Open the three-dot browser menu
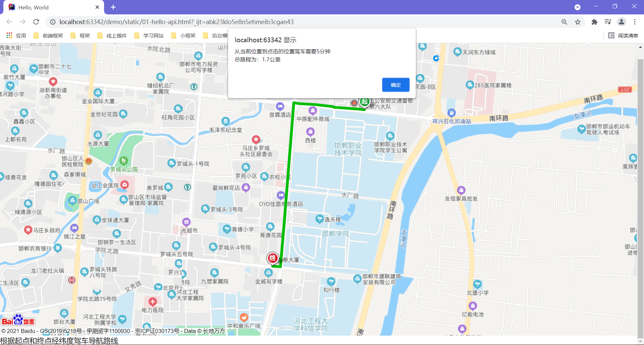 (635, 22)
